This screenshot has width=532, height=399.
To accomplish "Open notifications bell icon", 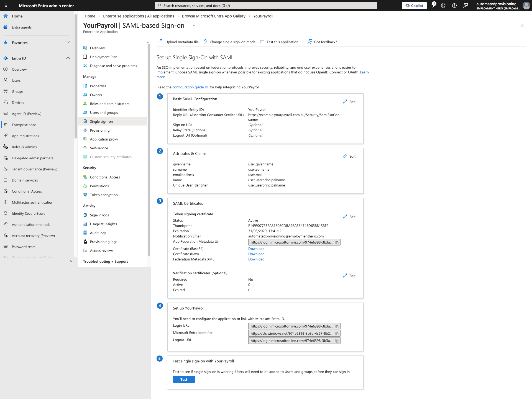I will click(433, 5).
